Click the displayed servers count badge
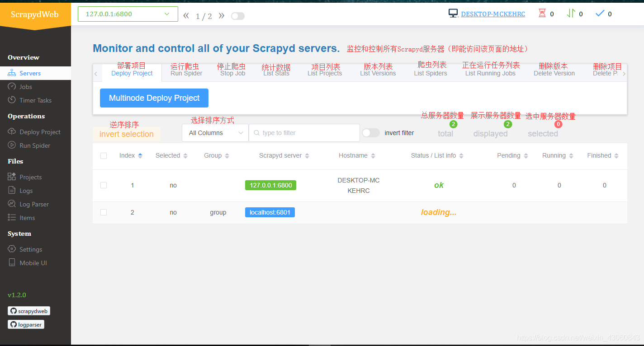Screen dimensions: 644x346 tap(508, 124)
